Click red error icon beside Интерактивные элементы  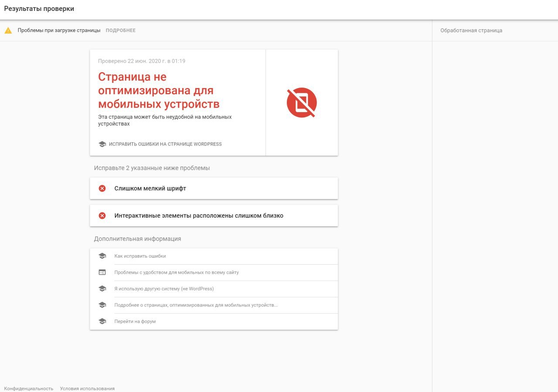[102, 215]
